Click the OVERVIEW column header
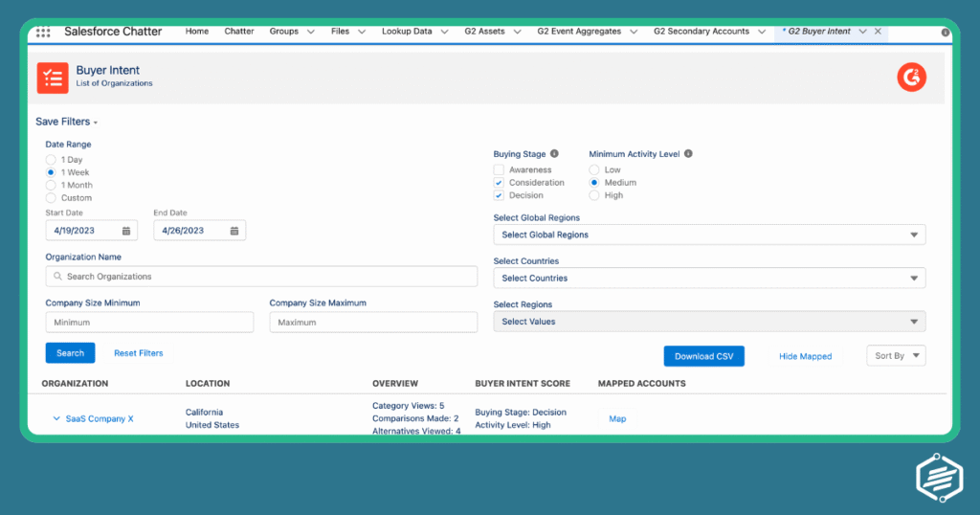Screen dimensions: 980x515 tap(395, 384)
